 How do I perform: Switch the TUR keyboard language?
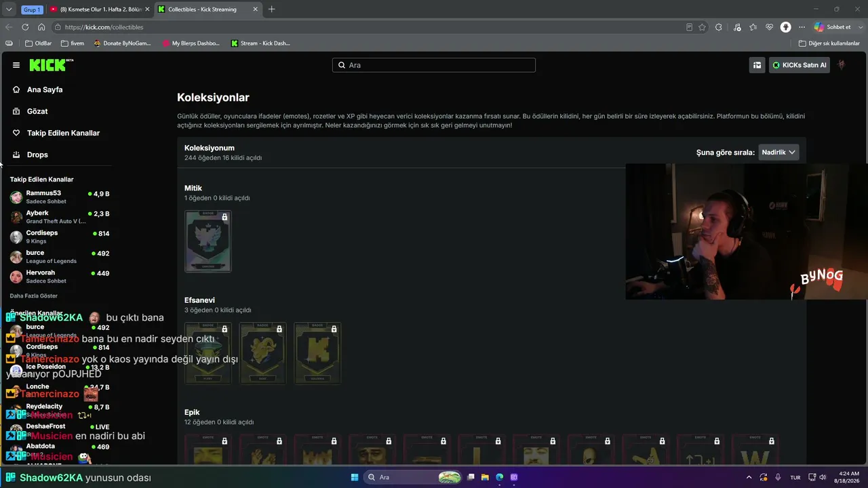[795, 477]
